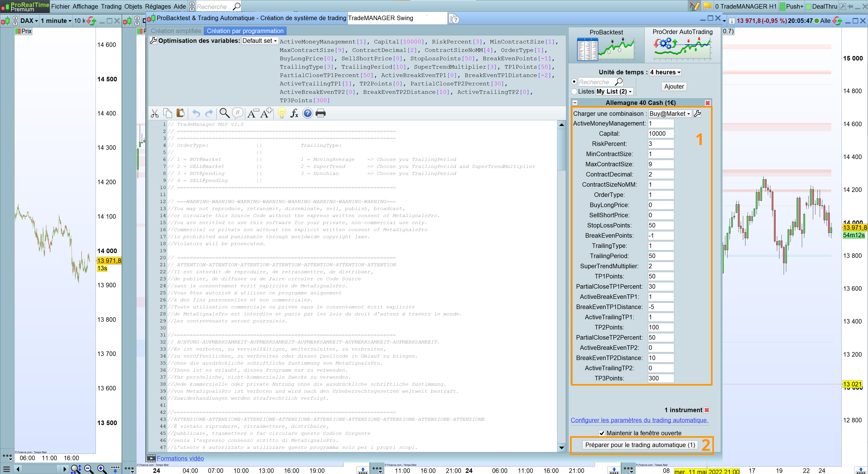Open the My List (2) dropdown
Image resolution: width=868 pixels, height=474 pixels.
614,92
